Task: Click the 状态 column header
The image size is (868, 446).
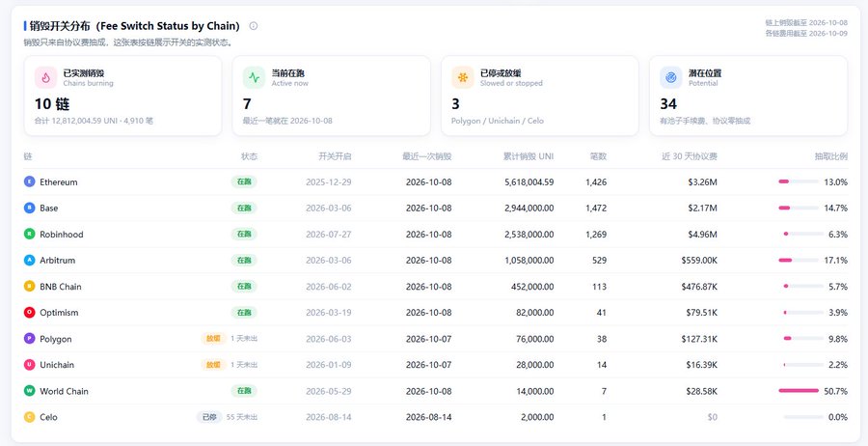Action: (x=249, y=156)
